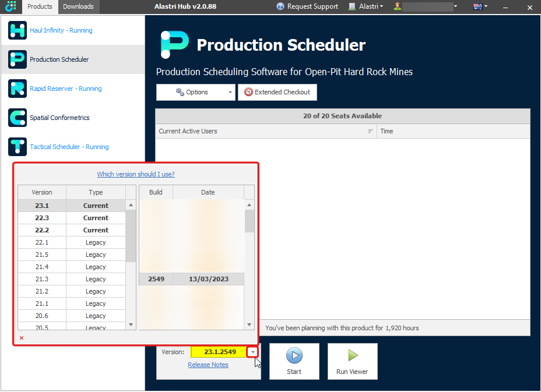Select version 21.1 Legacy row
Image resolution: width=541 pixels, height=392 pixels.
tap(72, 303)
